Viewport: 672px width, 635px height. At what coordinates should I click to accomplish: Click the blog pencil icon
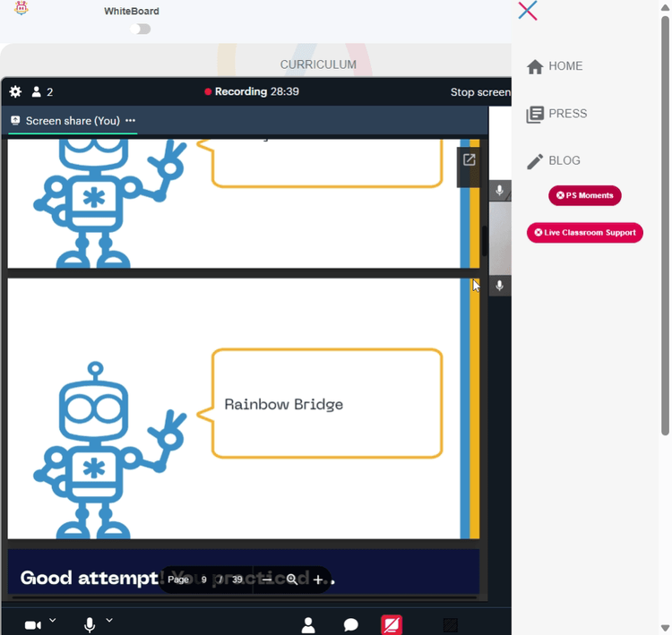pos(534,161)
